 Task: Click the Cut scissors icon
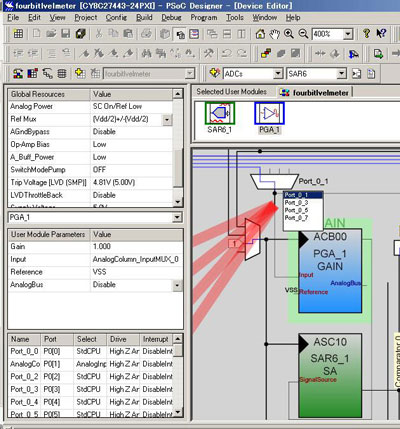pos(99,34)
